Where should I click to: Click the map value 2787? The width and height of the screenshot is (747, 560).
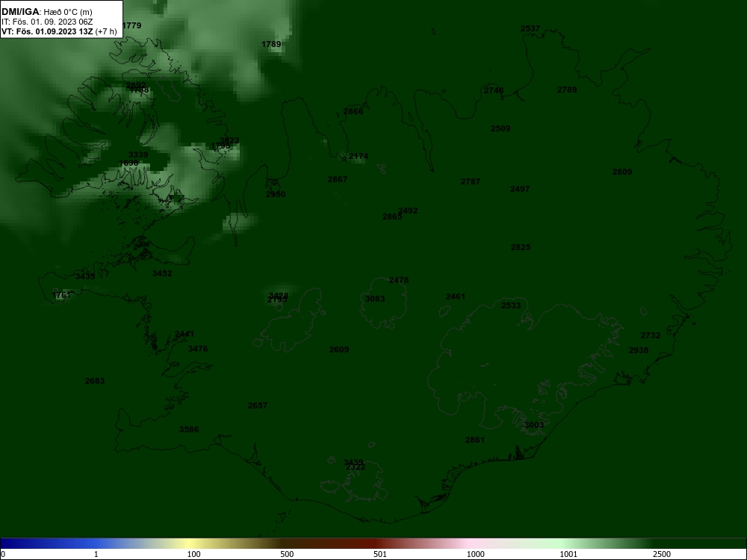[470, 181]
